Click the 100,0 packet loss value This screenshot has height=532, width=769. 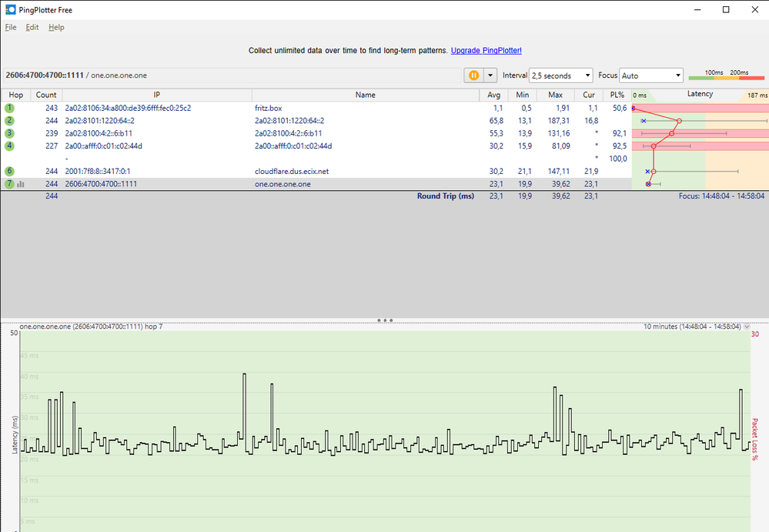pos(617,159)
